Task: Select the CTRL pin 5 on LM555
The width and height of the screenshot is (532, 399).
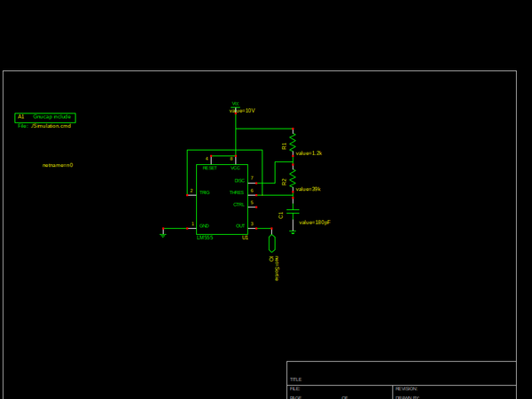Action: tap(239, 205)
